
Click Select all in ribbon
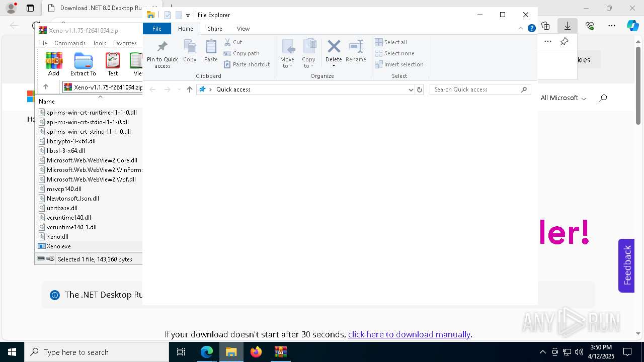(x=391, y=42)
